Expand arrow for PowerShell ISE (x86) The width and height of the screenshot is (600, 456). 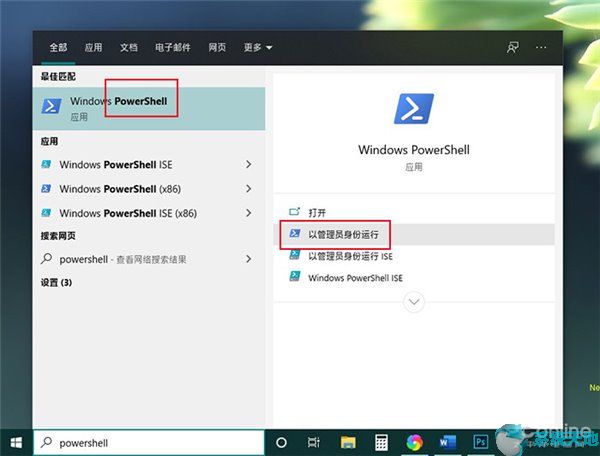point(249,213)
